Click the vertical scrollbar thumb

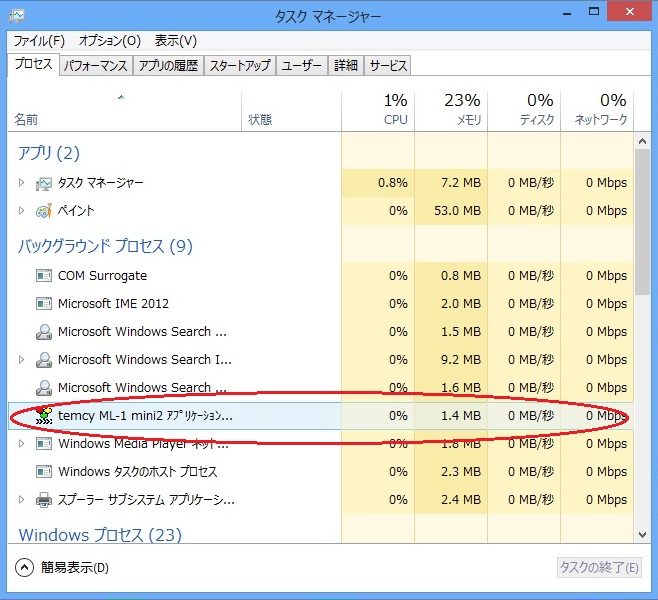pos(642,222)
